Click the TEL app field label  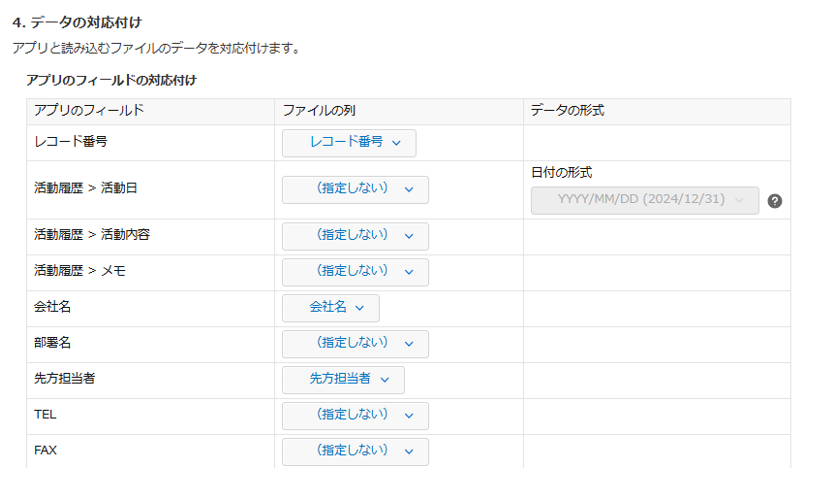(45, 415)
